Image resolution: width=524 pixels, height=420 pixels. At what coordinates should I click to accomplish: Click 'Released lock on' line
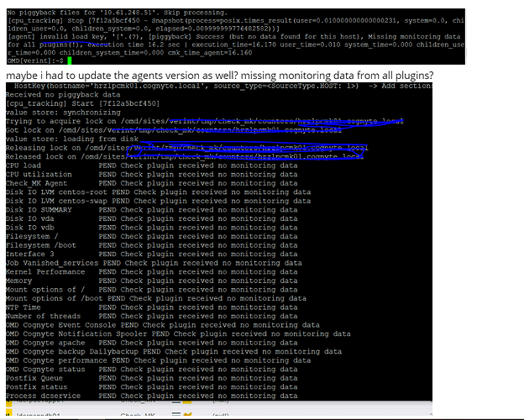point(185,156)
